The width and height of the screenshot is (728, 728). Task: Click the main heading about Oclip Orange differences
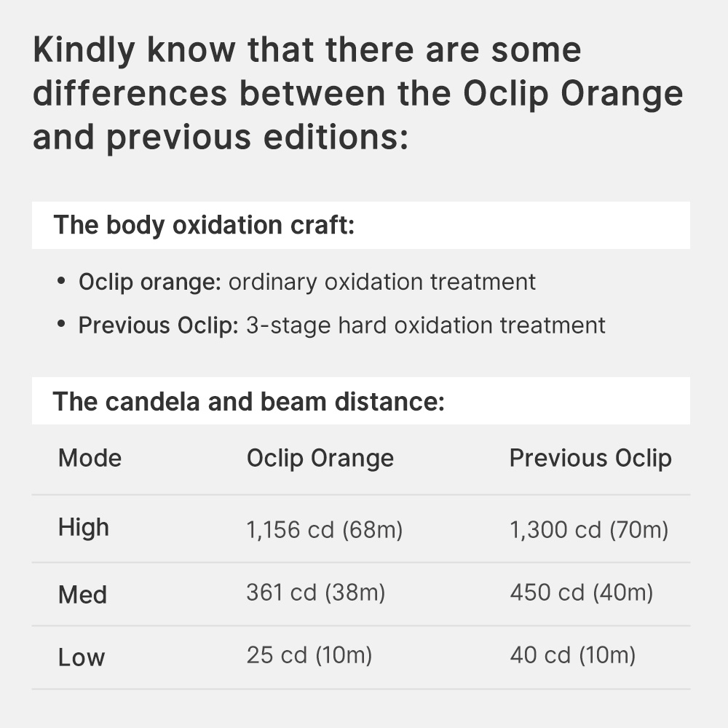tap(358, 93)
